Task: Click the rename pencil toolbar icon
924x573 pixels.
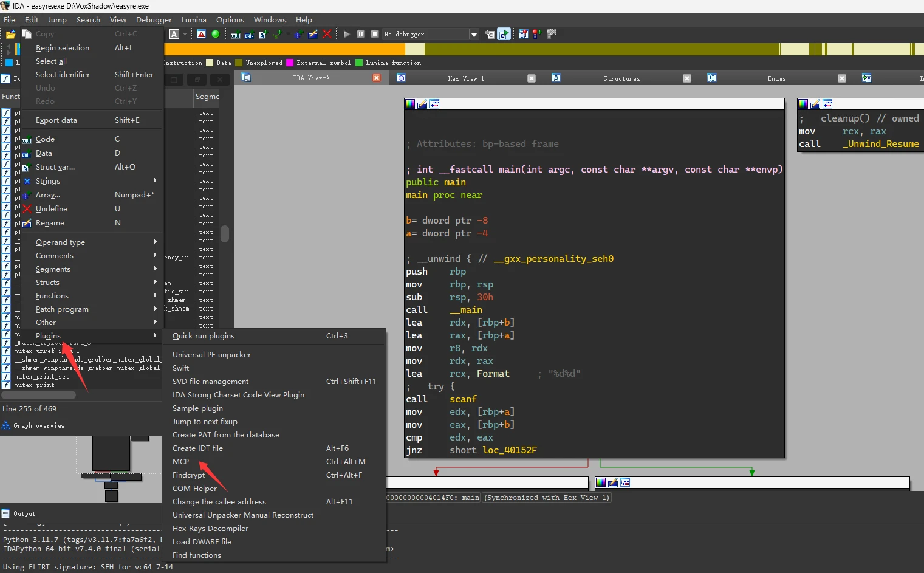Action: [x=313, y=34]
